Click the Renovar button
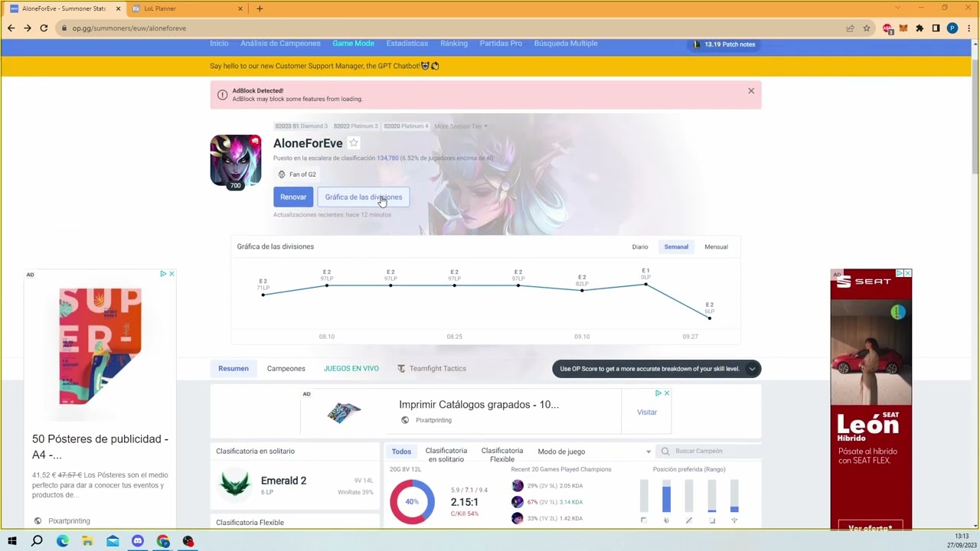Viewport: 980px width, 551px height. click(x=293, y=197)
